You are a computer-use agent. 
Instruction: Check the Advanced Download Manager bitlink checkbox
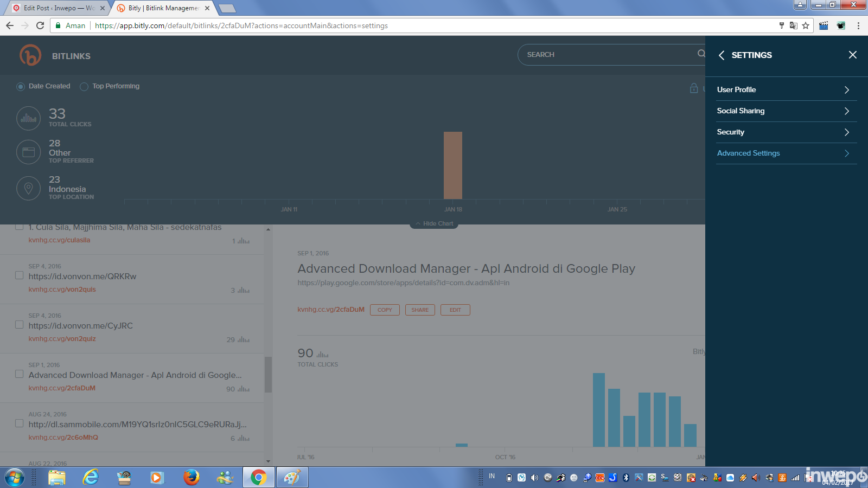pyautogui.click(x=19, y=374)
